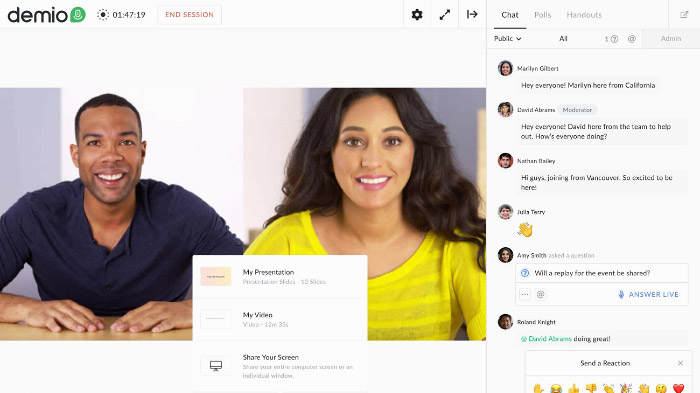Click David Abrams' avatar in chat

pyautogui.click(x=505, y=109)
